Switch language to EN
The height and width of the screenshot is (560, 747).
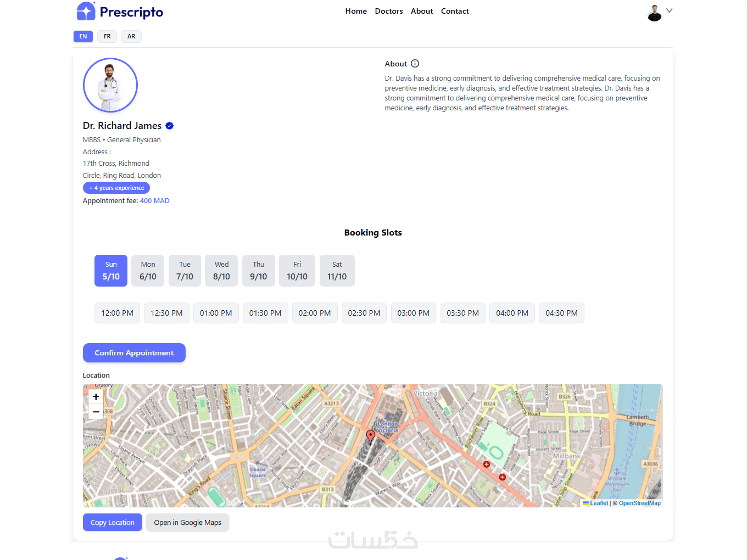83,36
